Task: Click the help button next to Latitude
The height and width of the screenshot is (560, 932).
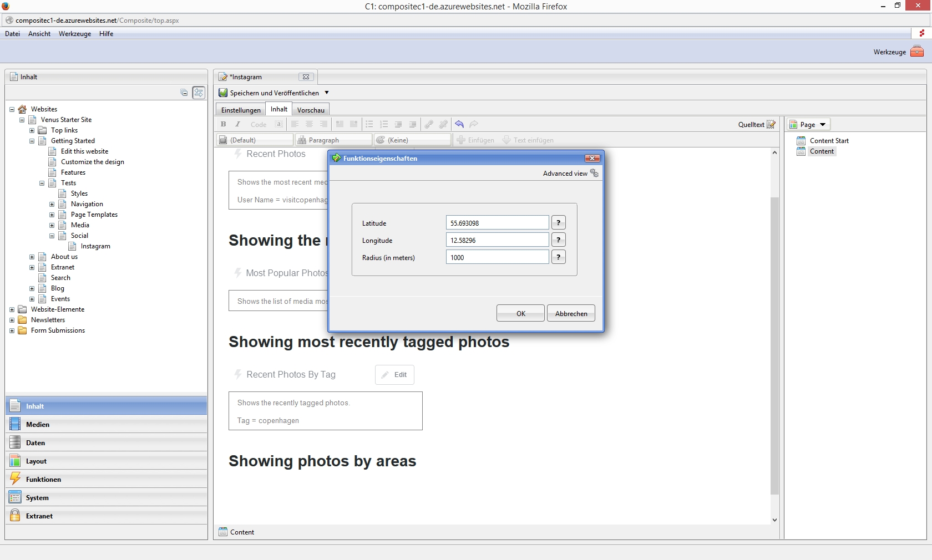Action: (x=558, y=223)
